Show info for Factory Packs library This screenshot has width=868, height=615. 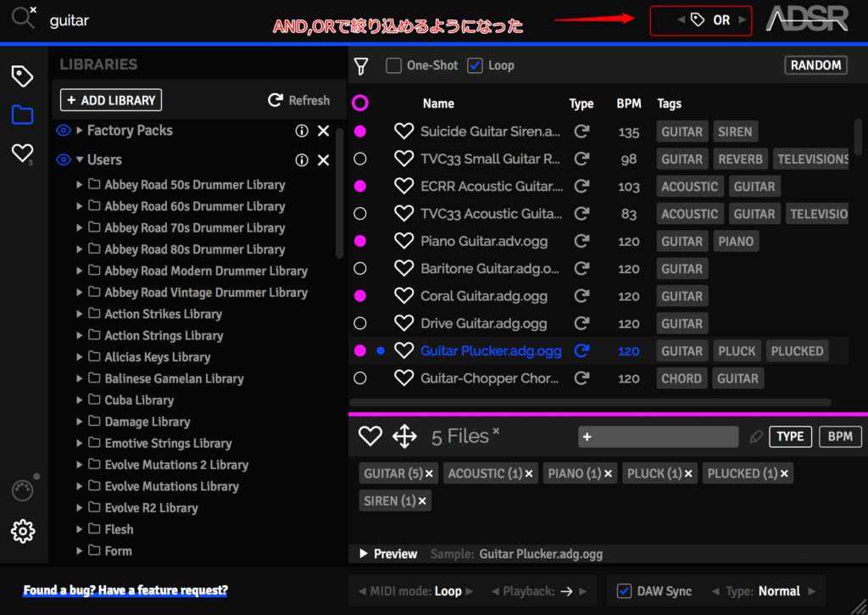point(301,131)
